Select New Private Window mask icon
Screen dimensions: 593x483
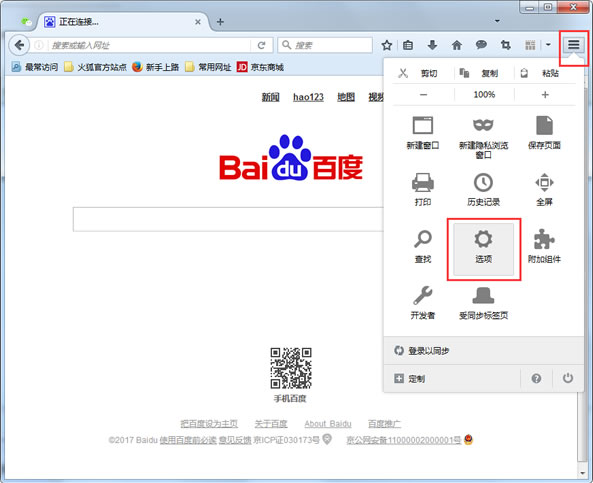[483, 124]
